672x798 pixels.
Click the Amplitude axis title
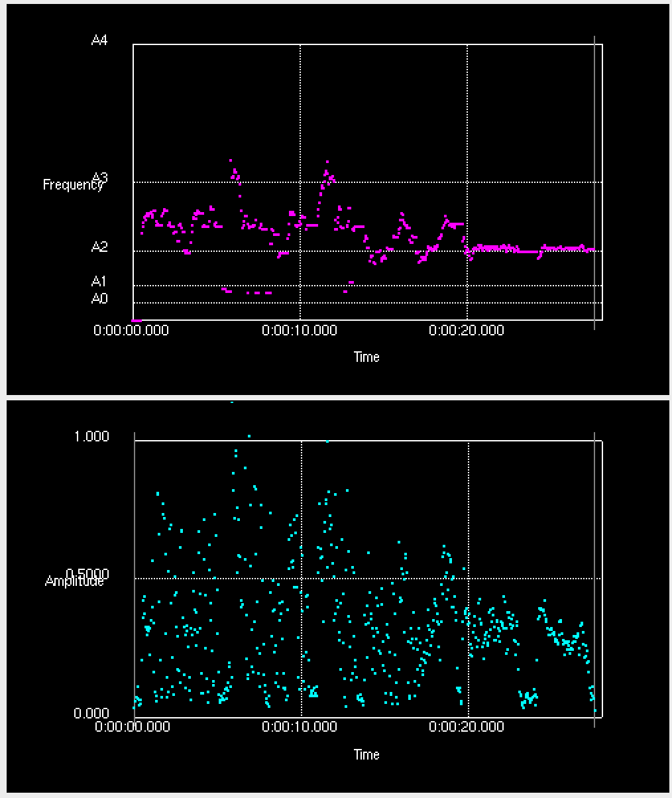[x=74, y=581]
